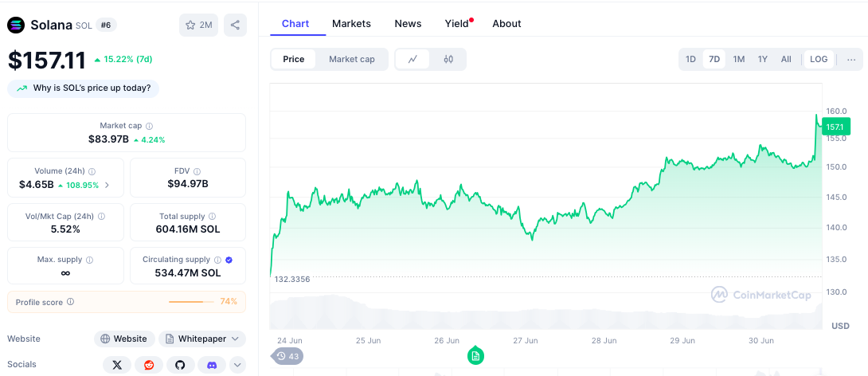Click Volume (24h) info icon
Image resolution: width=868 pixels, height=376 pixels.
[92, 171]
